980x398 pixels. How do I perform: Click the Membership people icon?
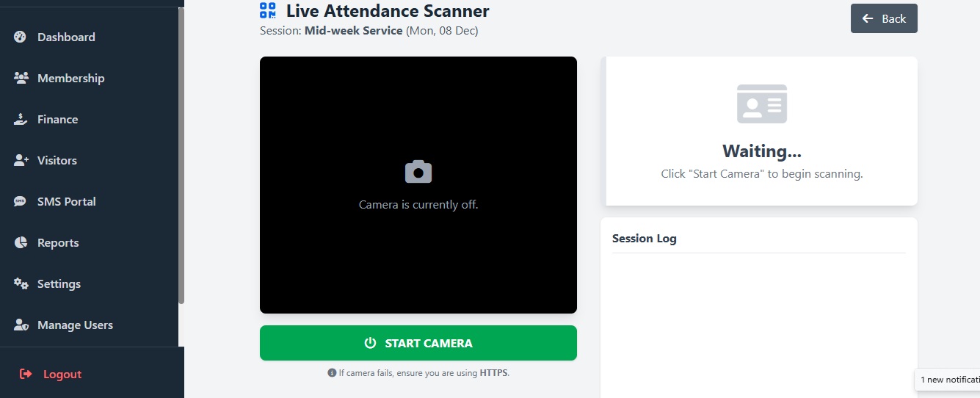21,78
